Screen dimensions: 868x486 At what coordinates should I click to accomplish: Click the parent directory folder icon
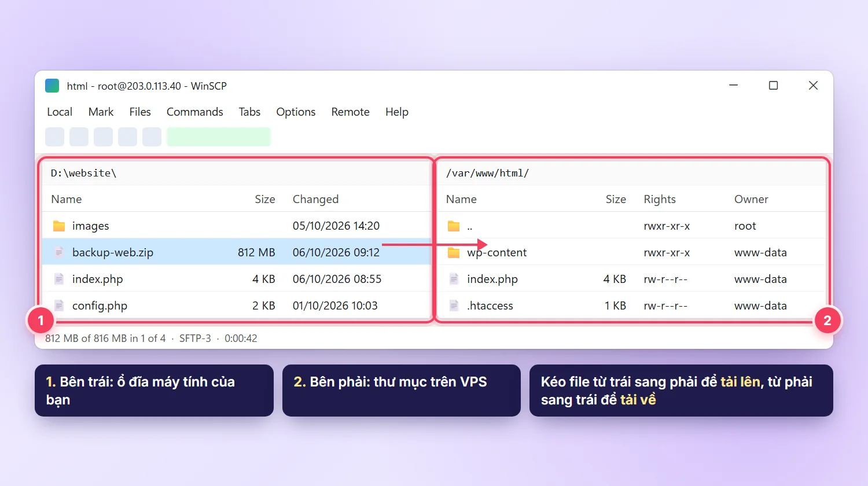[454, 226]
